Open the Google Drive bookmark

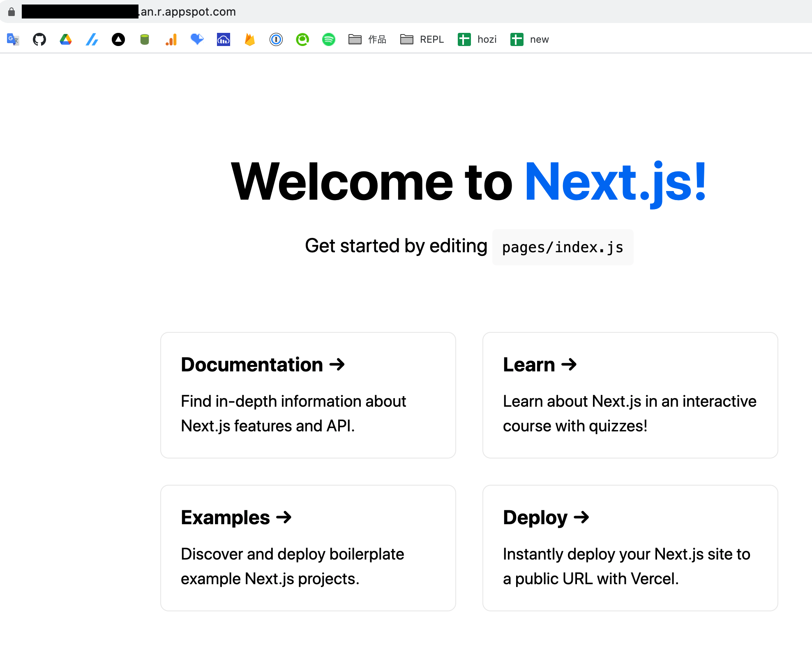tap(66, 39)
